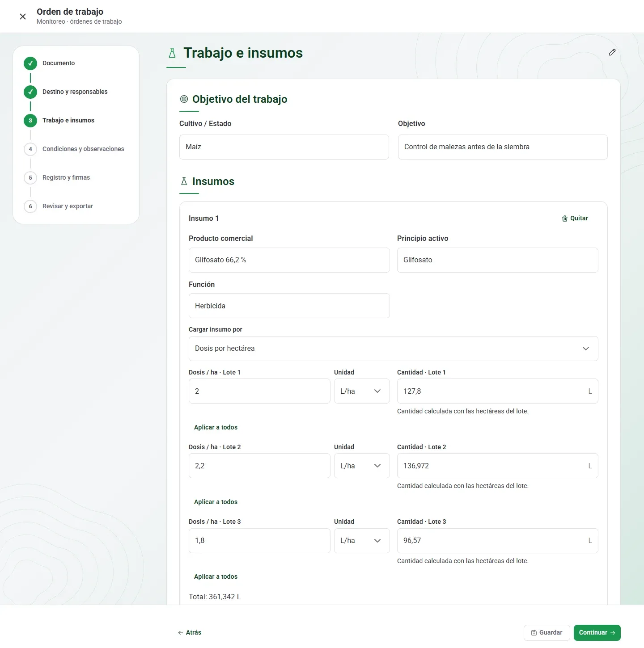This screenshot has width=644, height=648.
Task: Click the Dosis / ha Lote 2 field
Action: click(259, 466)
